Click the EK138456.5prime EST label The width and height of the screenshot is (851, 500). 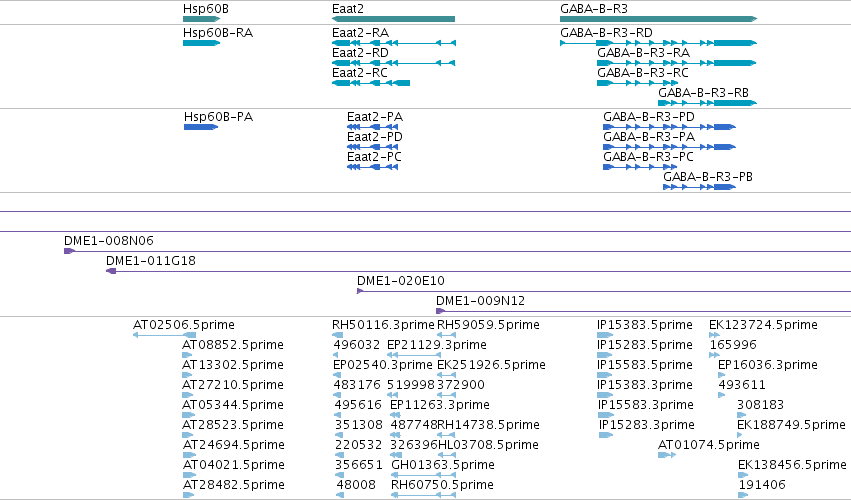[792, 465]
